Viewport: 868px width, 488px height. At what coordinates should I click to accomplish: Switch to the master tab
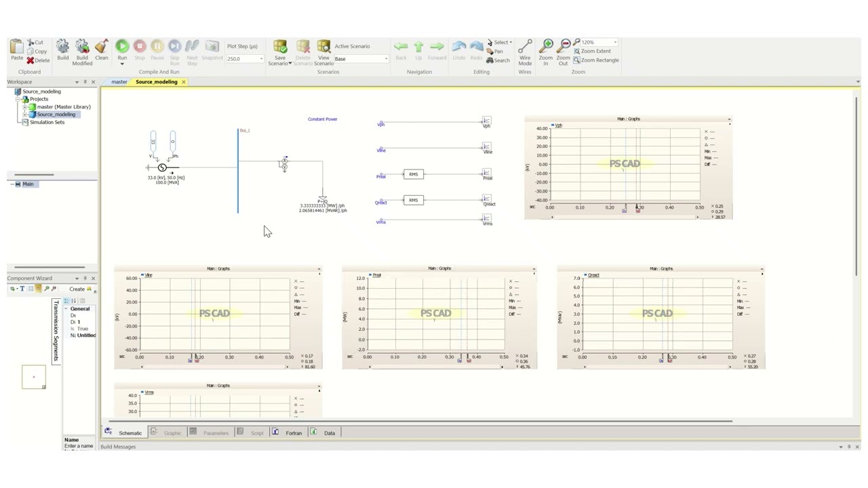(x=119, y=82)
